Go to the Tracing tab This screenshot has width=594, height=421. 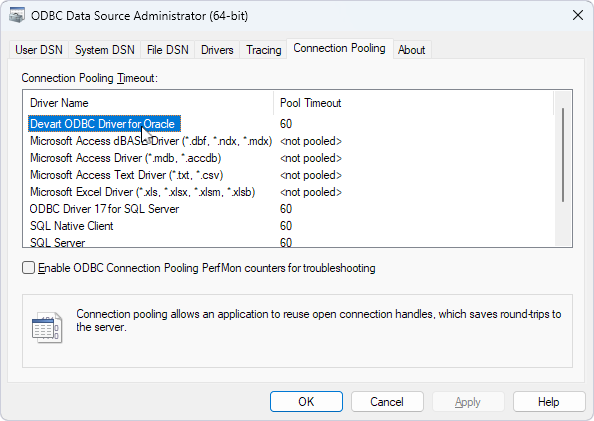(x=264, y=50)
